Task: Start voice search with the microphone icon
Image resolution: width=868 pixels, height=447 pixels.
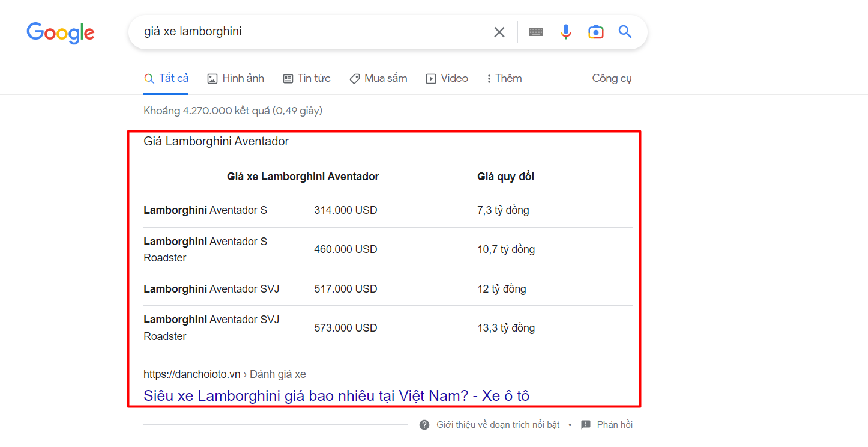Action: pos(566,32)
